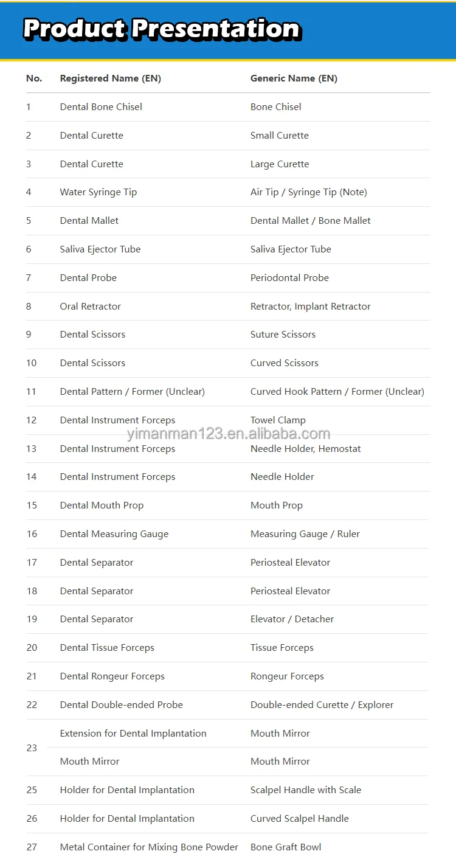This screenshot has width=456, height=868.
Task: Select the Dental Bone Chisel row
Action: tap(228, 107)
